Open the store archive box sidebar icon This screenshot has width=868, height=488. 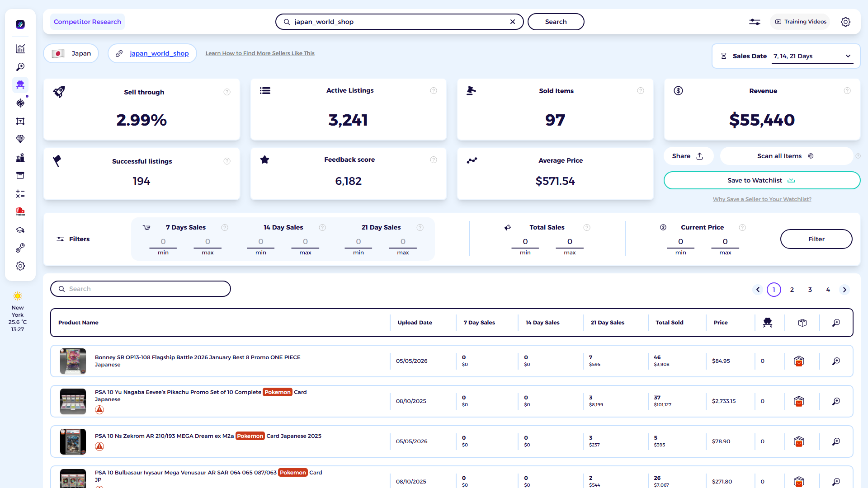coord(20,175)
